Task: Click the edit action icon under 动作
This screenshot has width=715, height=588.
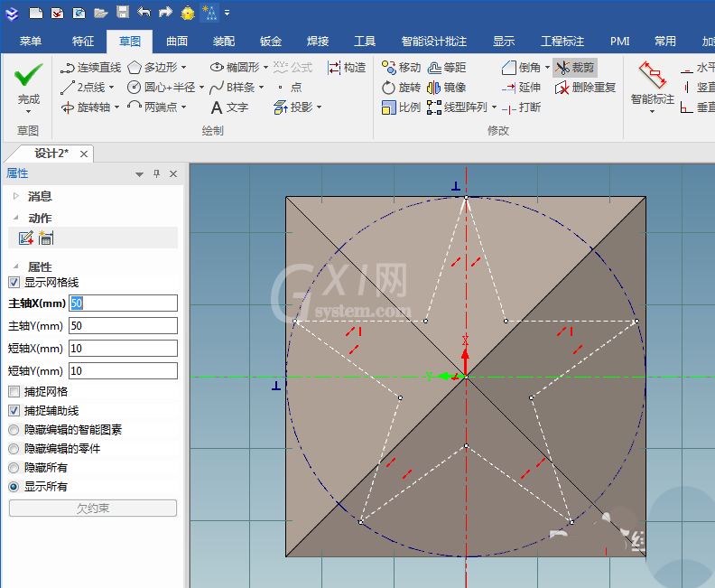Action: point(26,238)
